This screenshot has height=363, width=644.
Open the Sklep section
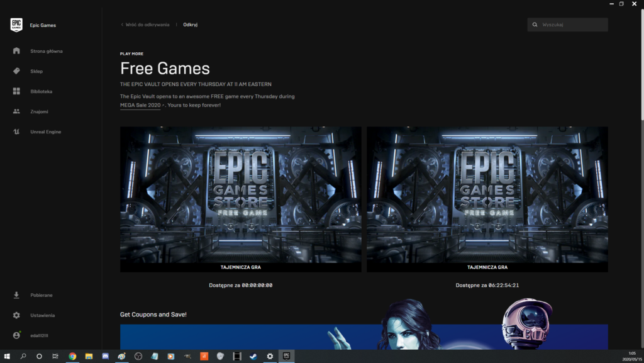[36, 72]
